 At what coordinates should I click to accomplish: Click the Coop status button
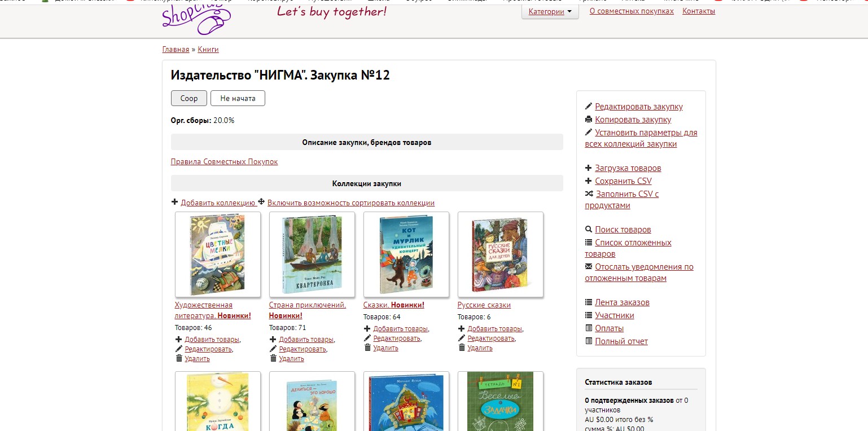(189, 98)
